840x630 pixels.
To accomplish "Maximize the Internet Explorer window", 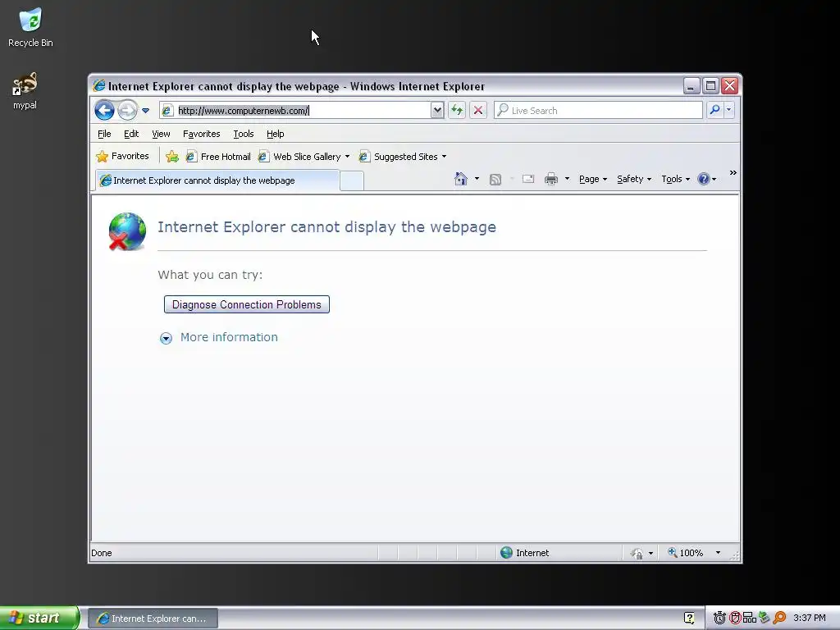I will (x=710, y=85).
